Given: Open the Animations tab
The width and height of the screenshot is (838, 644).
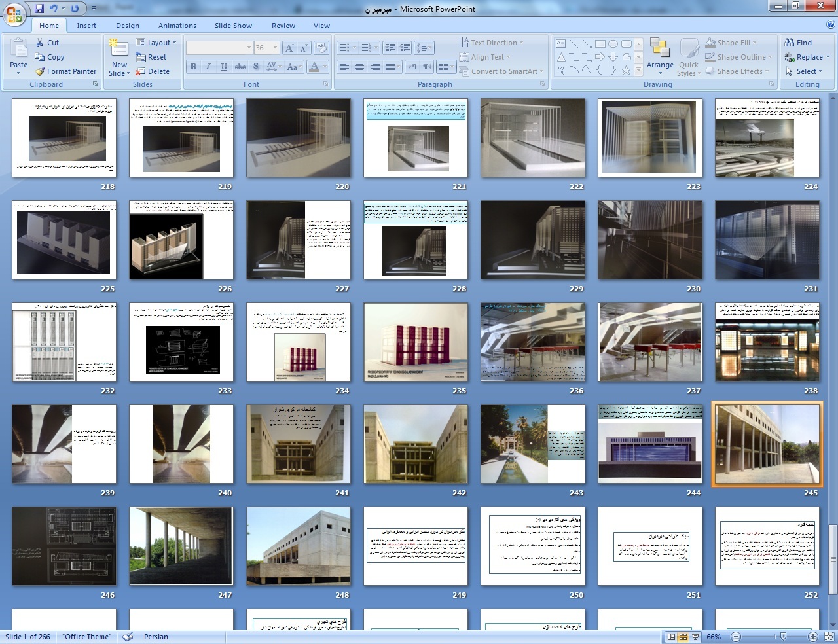Looking at the screenshot, I should 177,26.
